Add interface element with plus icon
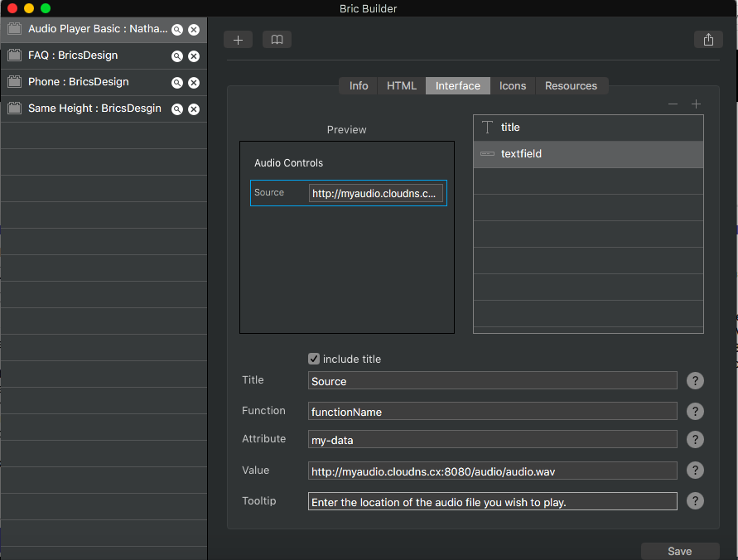This screenshot has width=738, height=560. (x=696, y=104)
